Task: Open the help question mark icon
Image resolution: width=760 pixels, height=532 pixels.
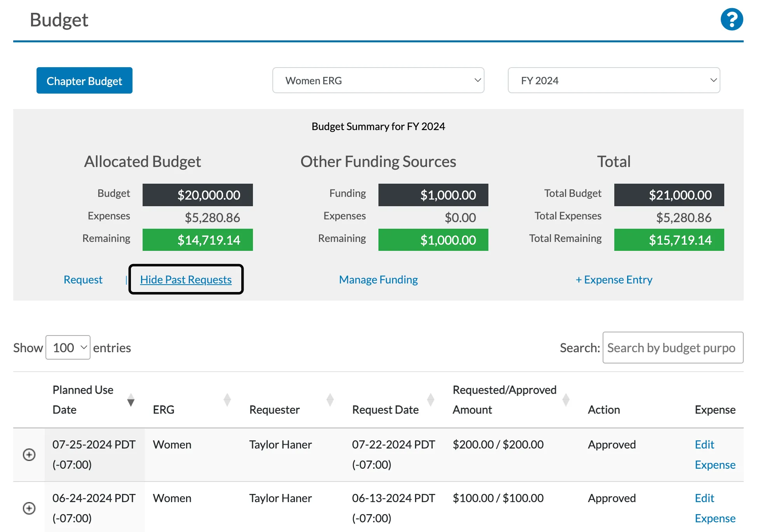Action: [x=732, y=19]
